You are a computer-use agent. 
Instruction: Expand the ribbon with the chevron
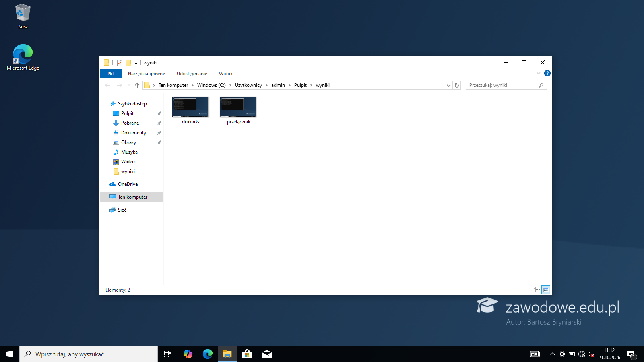(539, 73)
